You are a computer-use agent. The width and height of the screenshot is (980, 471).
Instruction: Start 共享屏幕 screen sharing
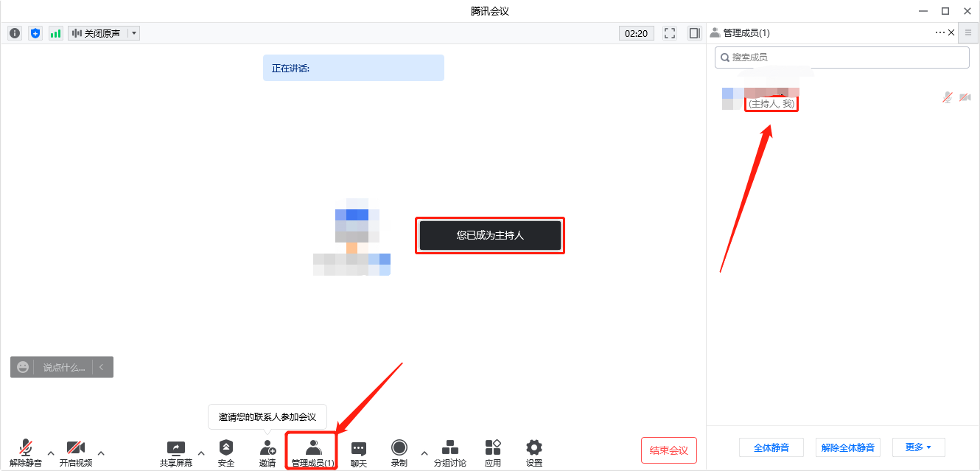click(x=176, y=453)
